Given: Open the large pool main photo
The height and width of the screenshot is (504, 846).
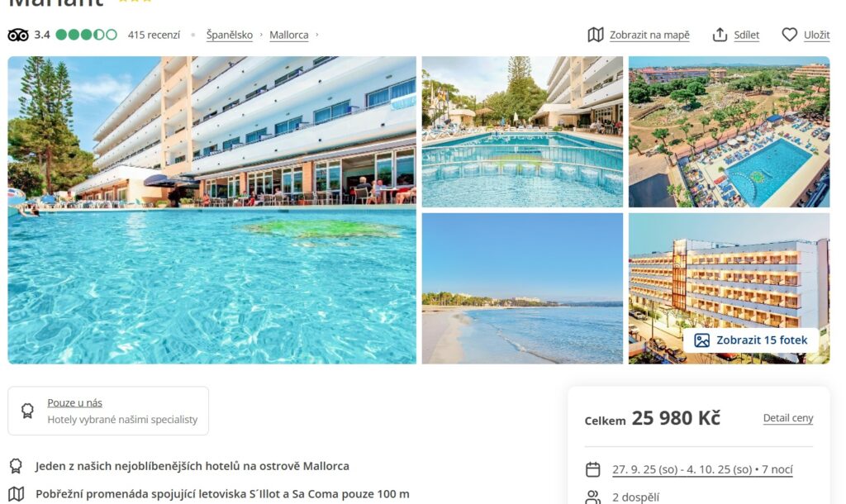Looking at the screenshot, I should pyautogui.click(x=212, y=210).
